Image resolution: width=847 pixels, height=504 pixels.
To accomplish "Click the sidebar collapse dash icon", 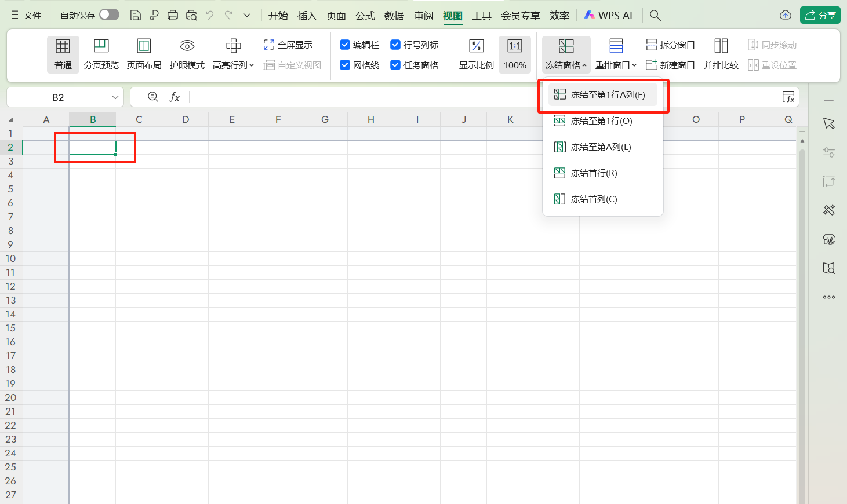I will tap(829, 100).
